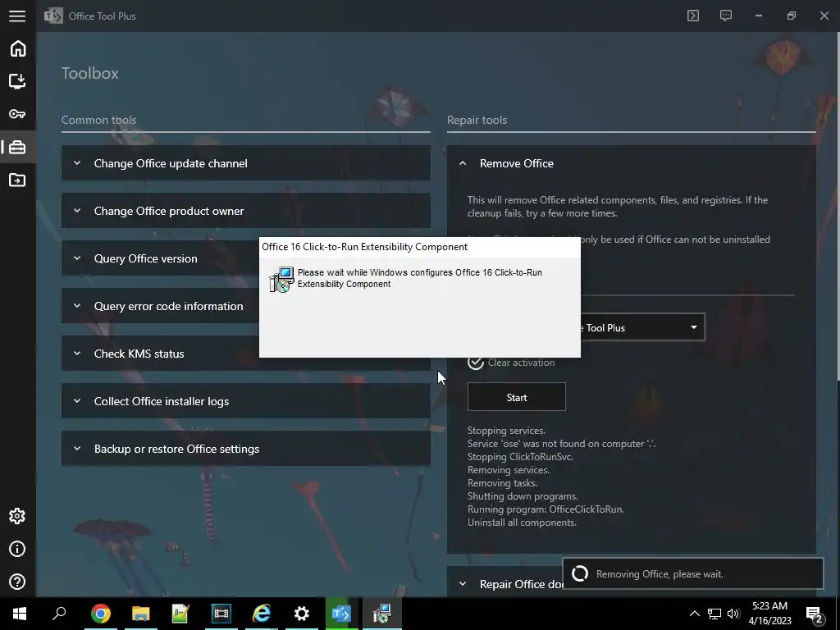Expand Change Office product owner
Screen dimensions: 840x630
coord(246,211)
